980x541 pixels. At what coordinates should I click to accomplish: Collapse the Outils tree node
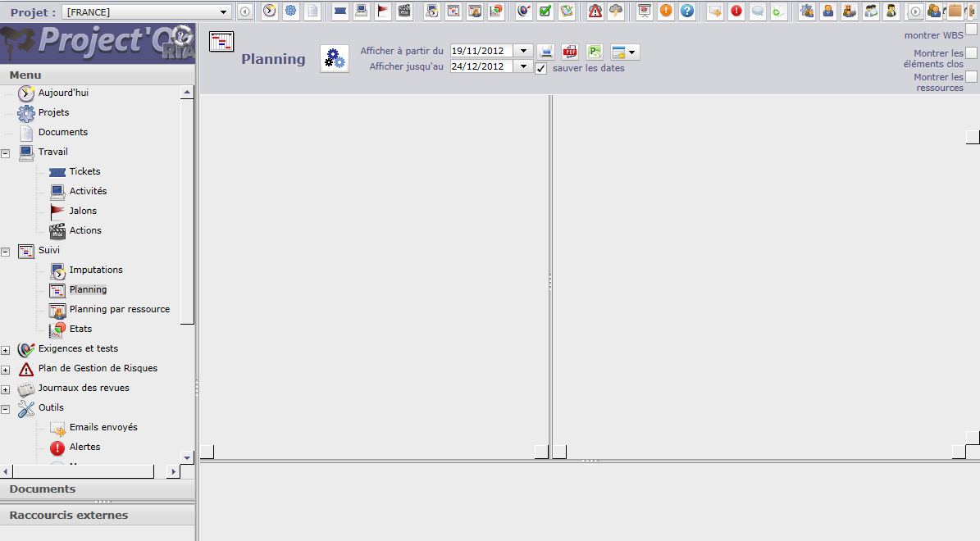[x=6, y=410]
